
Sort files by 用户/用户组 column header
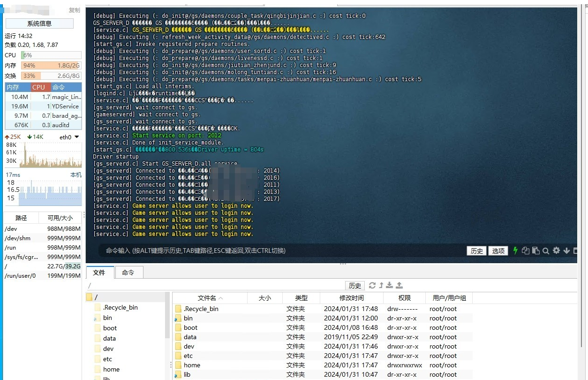click(x=449, y=298)
